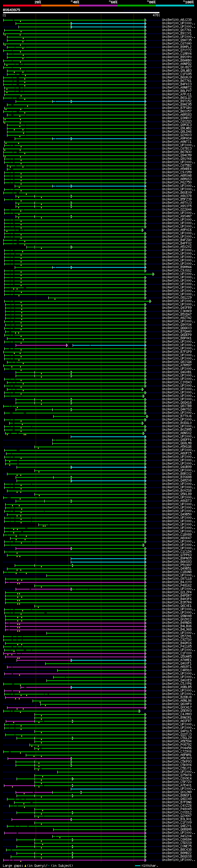
Task: Select the UniRef100_A9U378 label
Action: point(177,196)
